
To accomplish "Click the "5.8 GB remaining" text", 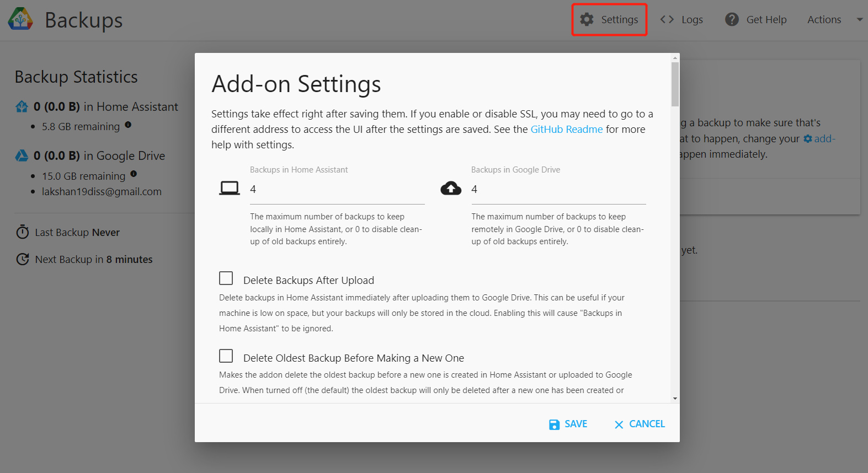I will click(x=81, y=126).
